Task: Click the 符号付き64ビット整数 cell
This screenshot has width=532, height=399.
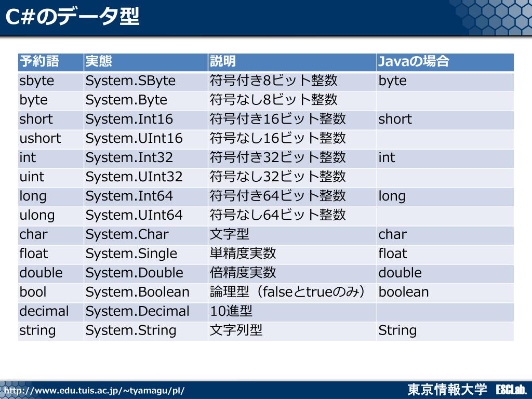Action: tap(292, 197)
